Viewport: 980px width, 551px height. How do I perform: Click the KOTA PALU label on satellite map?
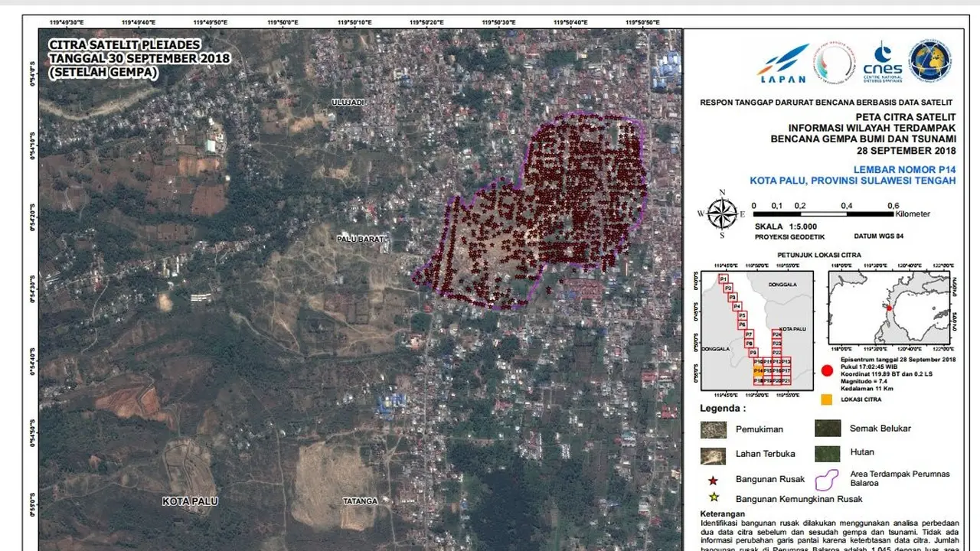(x=190, y=500)
